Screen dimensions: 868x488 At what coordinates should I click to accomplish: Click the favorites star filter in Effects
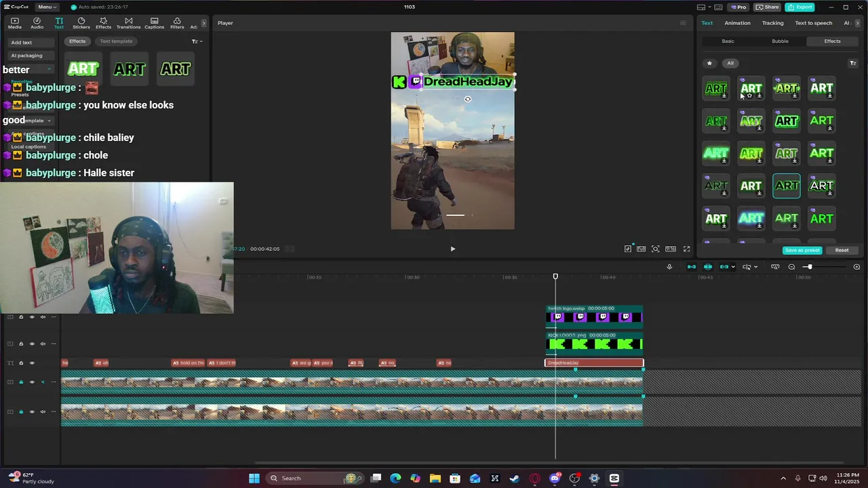click(x=709, y=63)
